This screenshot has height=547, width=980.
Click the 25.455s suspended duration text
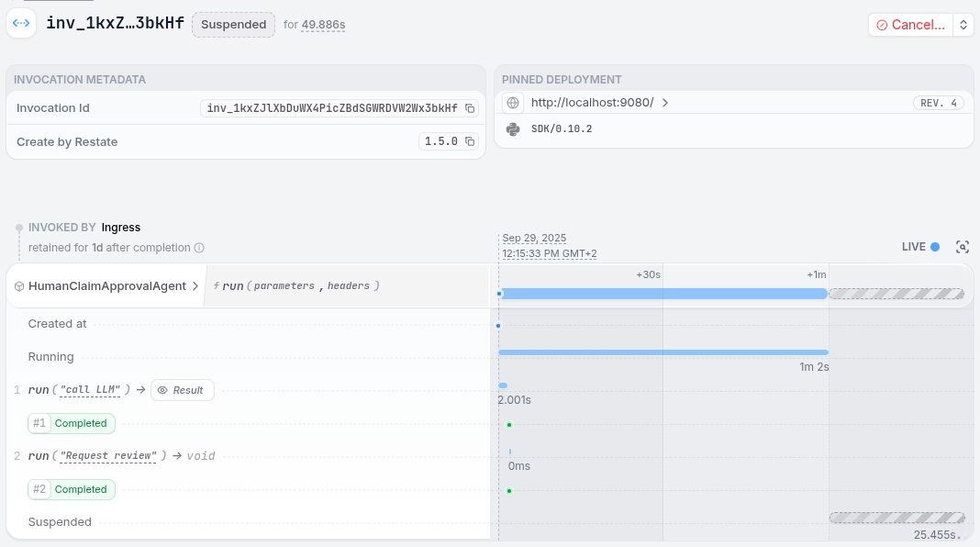(938, 535)
